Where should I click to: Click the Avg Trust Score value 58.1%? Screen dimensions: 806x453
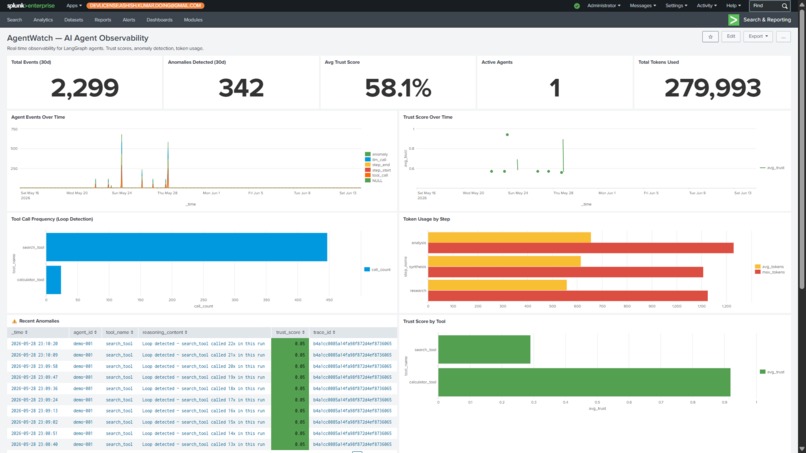[x=398, y=88]
